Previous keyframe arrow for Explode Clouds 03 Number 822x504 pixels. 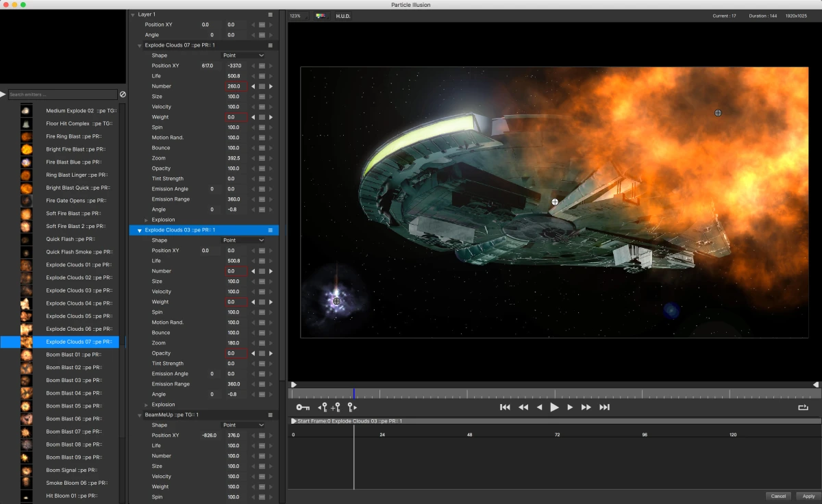(x=252, y=271)
